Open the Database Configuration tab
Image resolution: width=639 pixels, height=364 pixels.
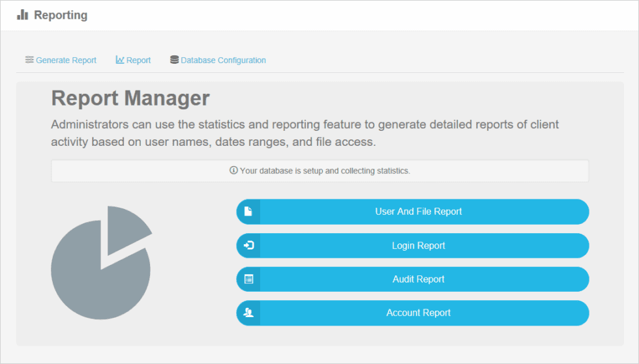pyautogui.click(x=218, y=61)
